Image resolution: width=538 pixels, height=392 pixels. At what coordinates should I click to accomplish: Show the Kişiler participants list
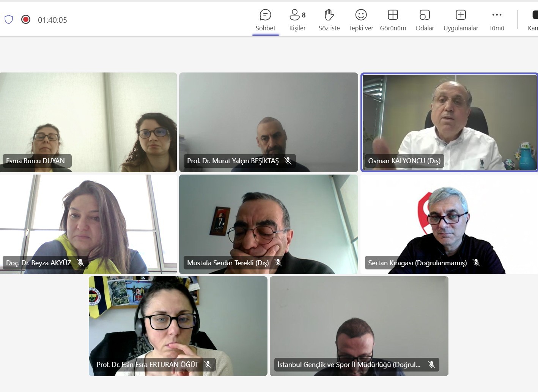(297, 20)
